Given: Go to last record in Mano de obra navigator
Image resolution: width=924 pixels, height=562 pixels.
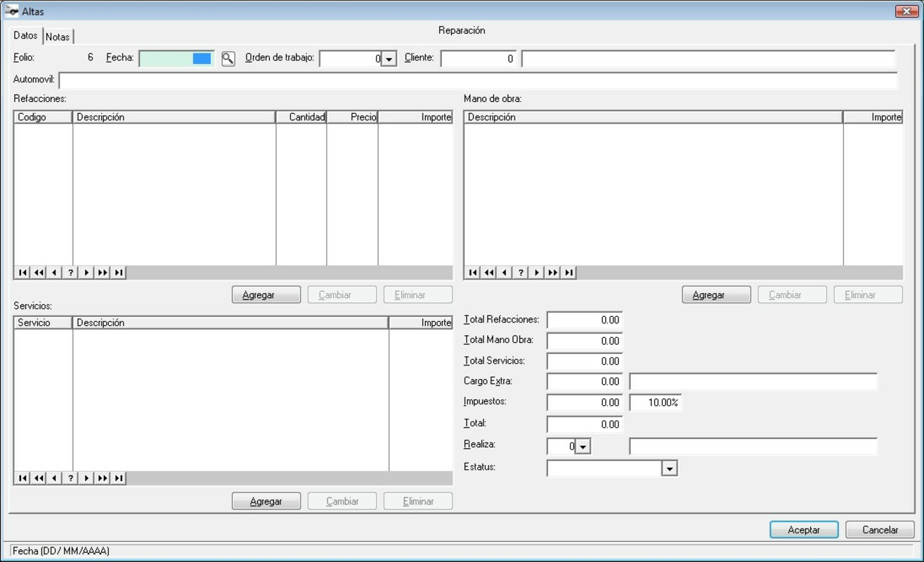Looking at the screenshot, I should point(569,273).
